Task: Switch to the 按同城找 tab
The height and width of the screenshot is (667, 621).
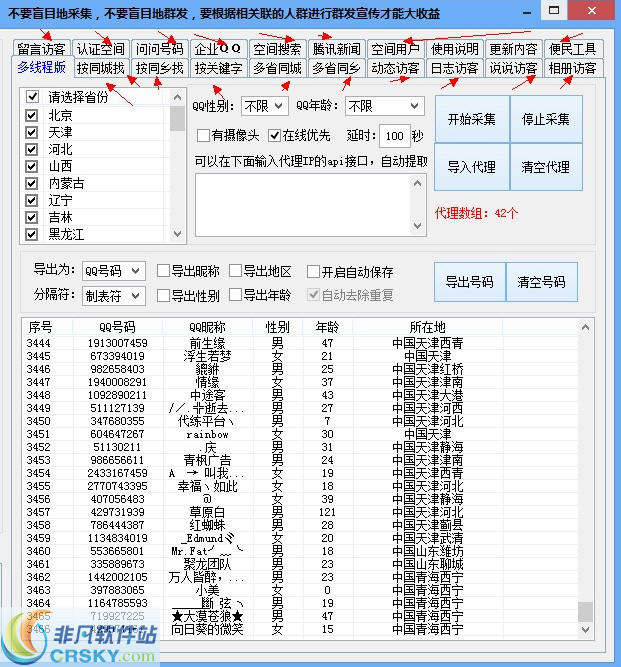Action: [x=100, y=68]
